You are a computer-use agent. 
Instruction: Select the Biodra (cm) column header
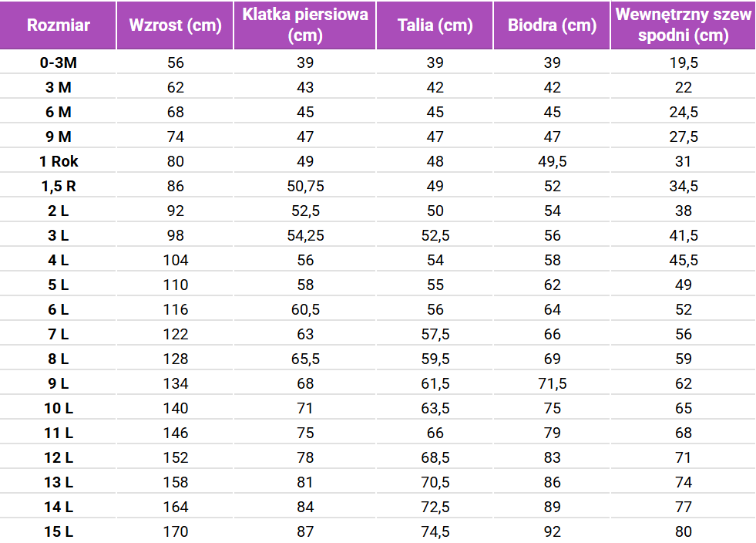[x=552, y=25]
